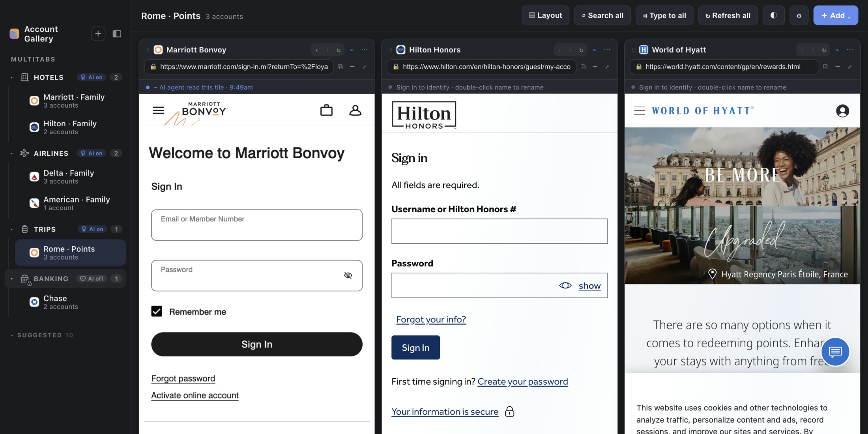Image resolution: width=868 pixels, height=434 pixels.
Task: Reload the Hilton Honors tile
Action: click(581, 50)
